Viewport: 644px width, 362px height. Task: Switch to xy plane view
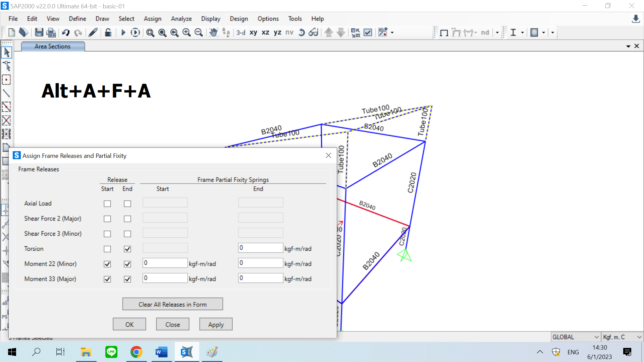point(253,33)
